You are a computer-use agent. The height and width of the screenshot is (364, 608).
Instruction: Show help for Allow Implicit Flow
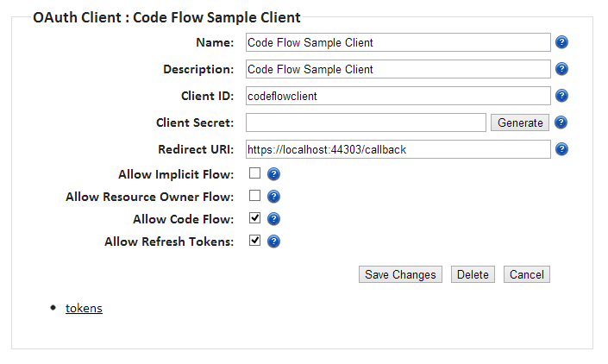coord(273,174)
